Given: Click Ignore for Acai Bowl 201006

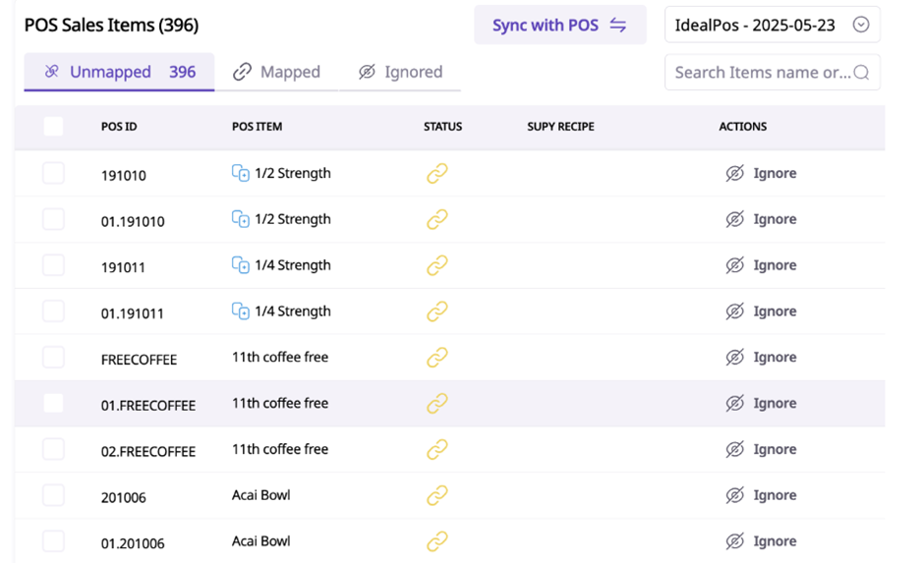Looking at the screenshot, I should 761,495.
